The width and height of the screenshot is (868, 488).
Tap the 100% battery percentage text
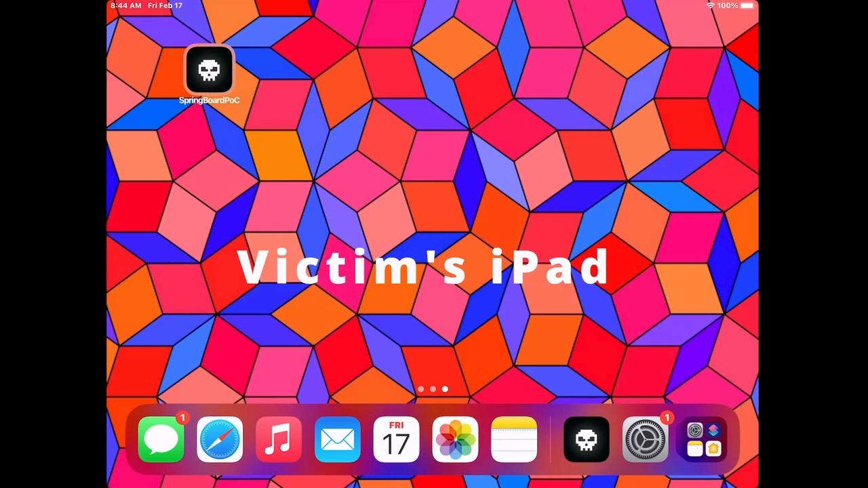(x=728, y=5)
